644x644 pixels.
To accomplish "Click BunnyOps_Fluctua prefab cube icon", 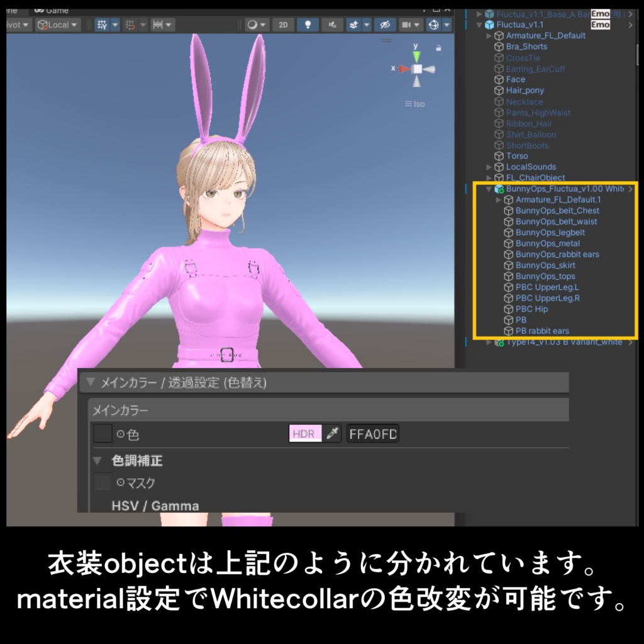I will 499,189.
